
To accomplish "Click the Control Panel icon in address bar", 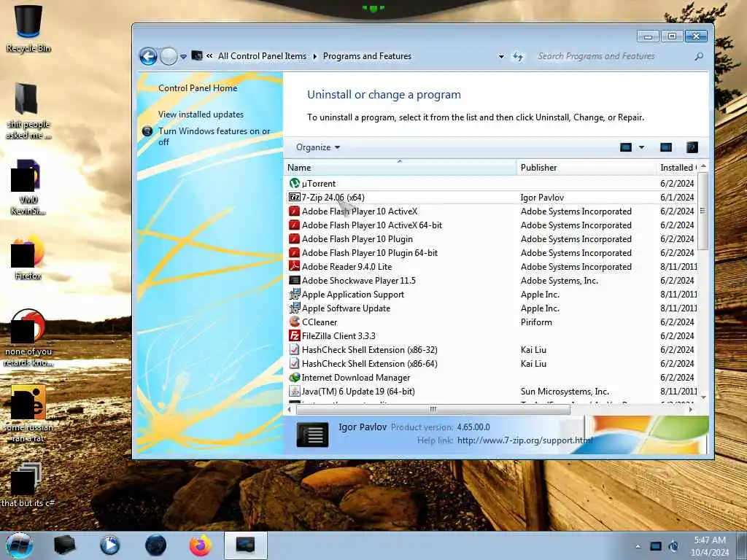I will (197, 55).
